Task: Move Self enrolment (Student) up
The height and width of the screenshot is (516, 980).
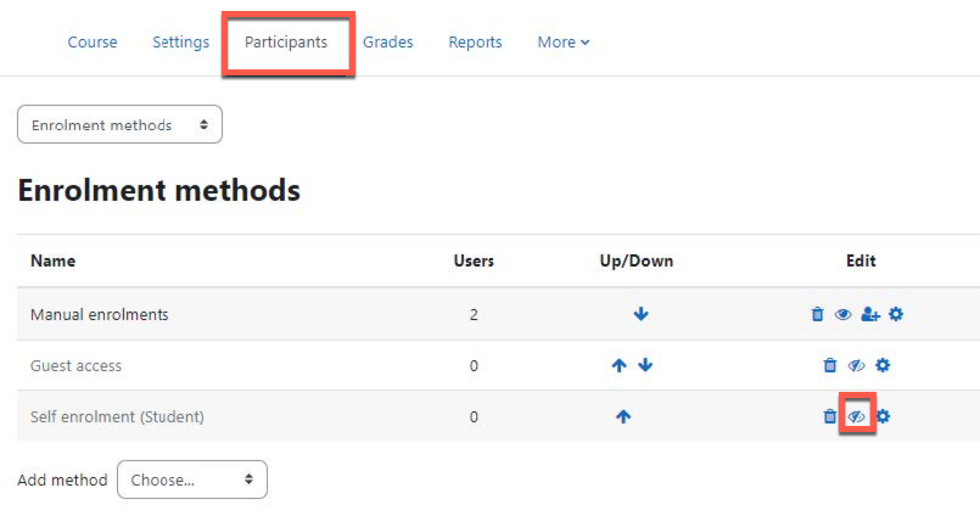Action: pyautogui.click(x=623, y=416)
